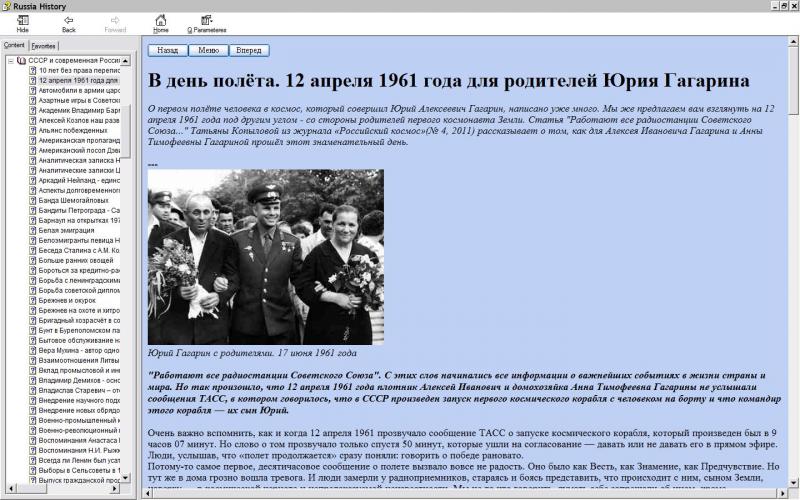This screenshot has width=800, height=500.
Task: Switch to the Favorites tab
Action: coord(43,46)
